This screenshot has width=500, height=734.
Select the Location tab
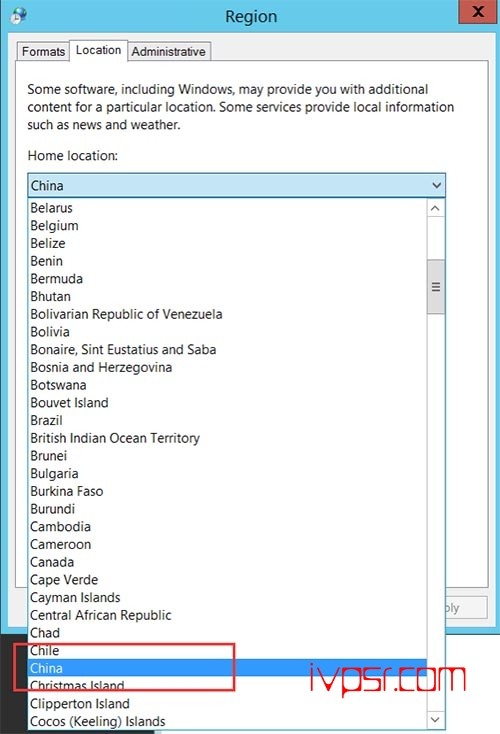(x=98, y=50)
